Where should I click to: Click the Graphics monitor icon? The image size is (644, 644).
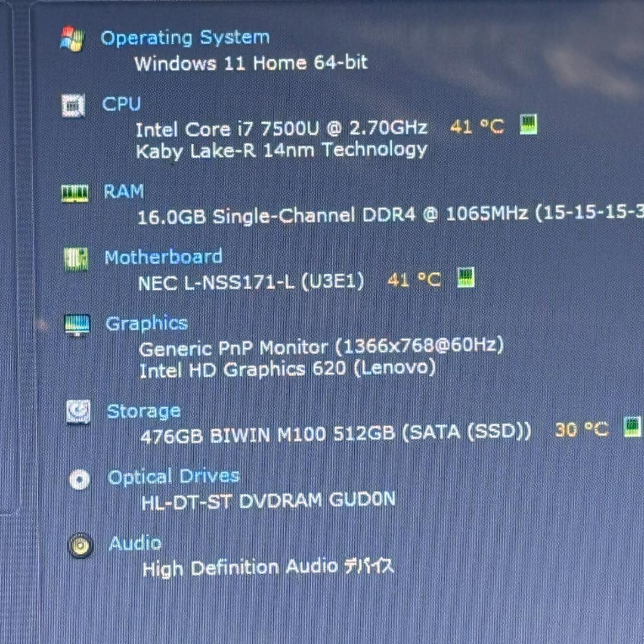click(77, 325)
